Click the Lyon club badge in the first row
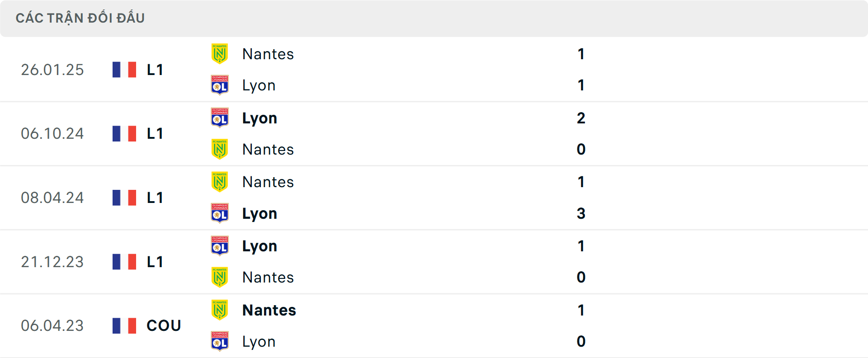This screenshot has height=358, width=868. click(x=220, y=85)
